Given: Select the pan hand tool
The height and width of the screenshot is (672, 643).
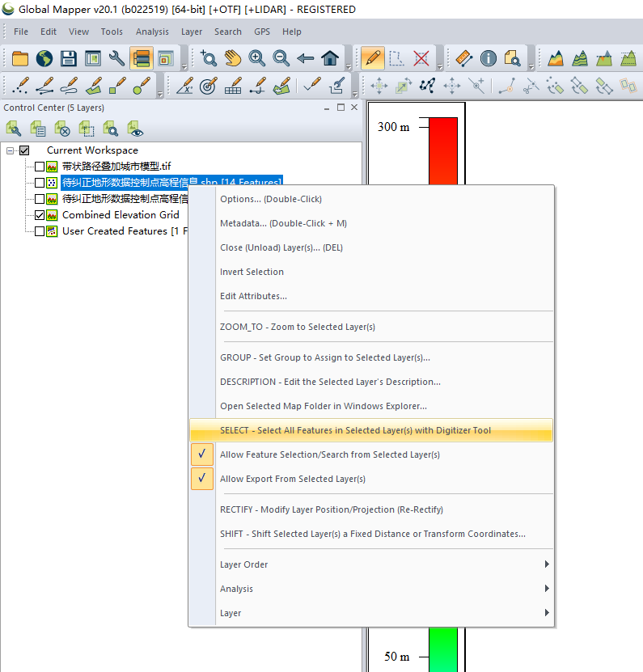Looking at the screenshot, I should (x=233, y=58).
